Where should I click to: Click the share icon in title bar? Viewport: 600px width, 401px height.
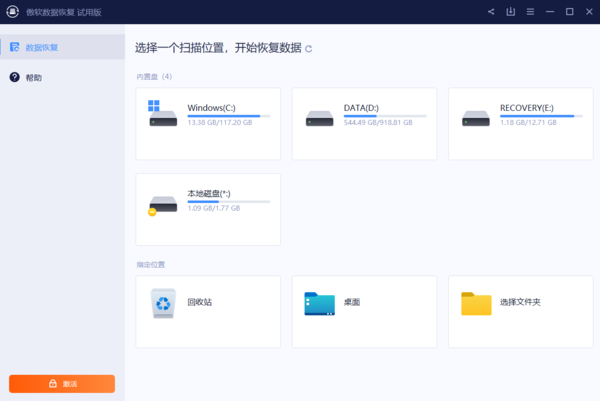(491, 12)
